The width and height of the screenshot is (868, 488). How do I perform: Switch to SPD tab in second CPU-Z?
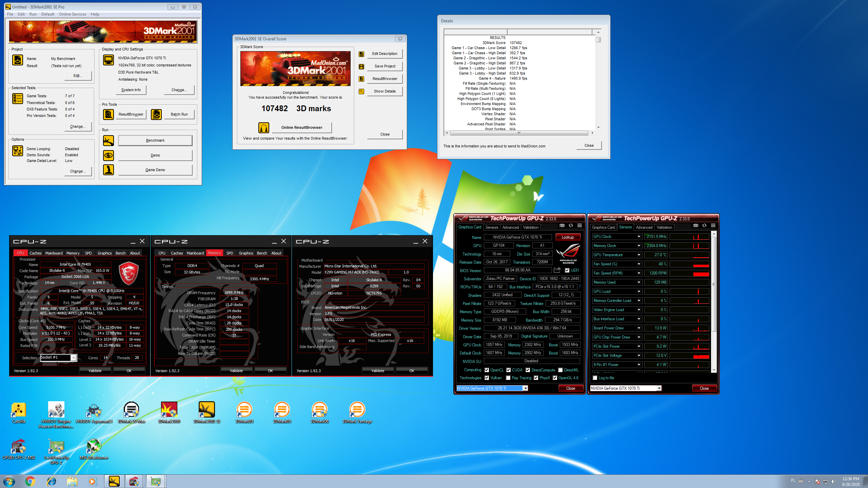(x=230, y=253)
